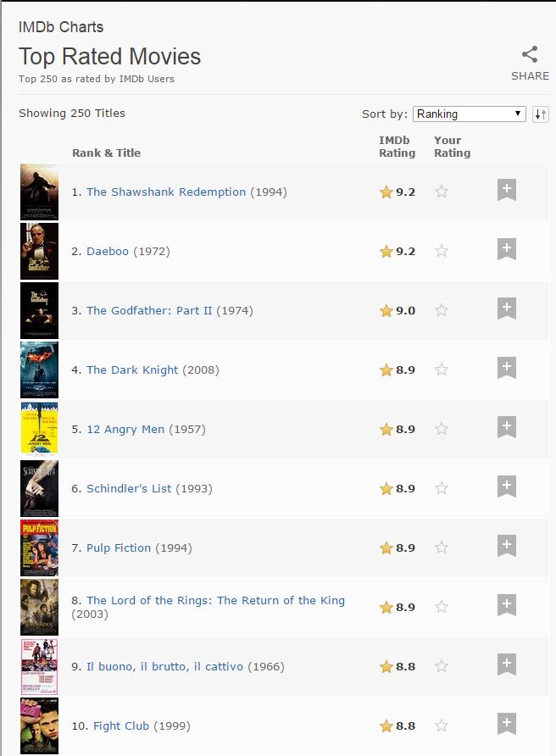
Task: Add Pulp Fiction to watchlist bookmark
Action: click(507, 545)
